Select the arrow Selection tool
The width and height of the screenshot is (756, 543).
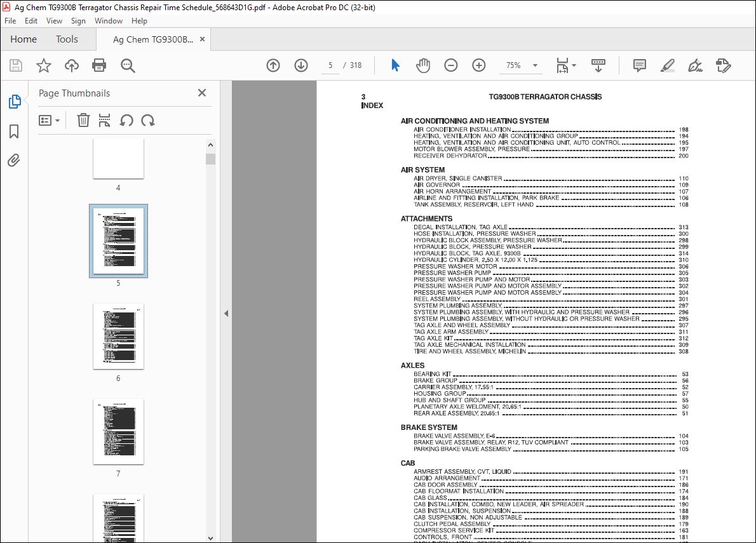395,65
